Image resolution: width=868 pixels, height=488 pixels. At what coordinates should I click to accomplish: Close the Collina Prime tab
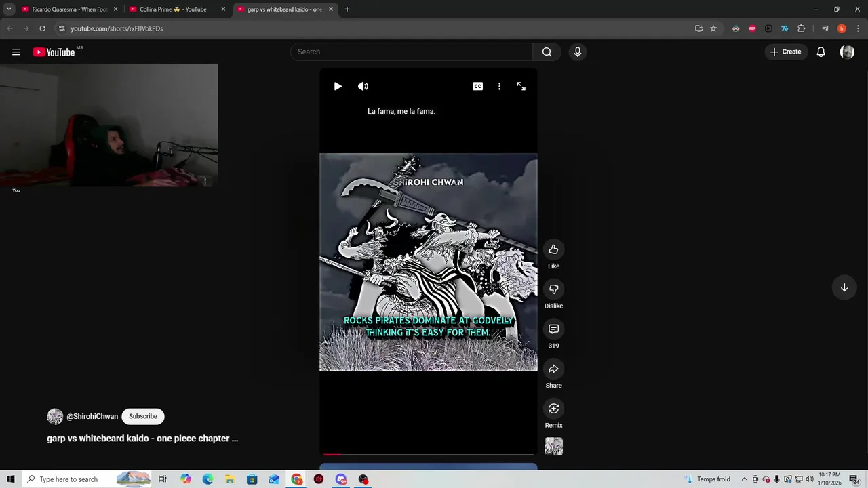click(x=223, y=9)
